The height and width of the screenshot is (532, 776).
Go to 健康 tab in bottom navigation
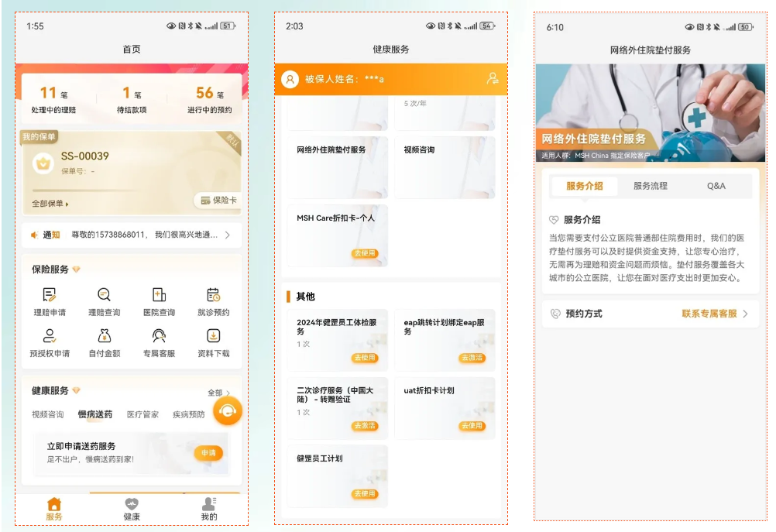pyautogui.click(x=132, y=509)
